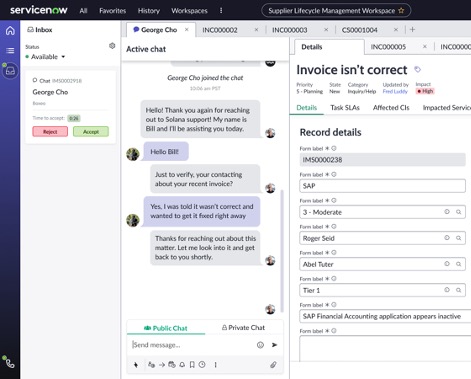Screen dimensions: 471x379
Task: Switch to the CS0001004 tab
Action: click(x=360, y=30)
